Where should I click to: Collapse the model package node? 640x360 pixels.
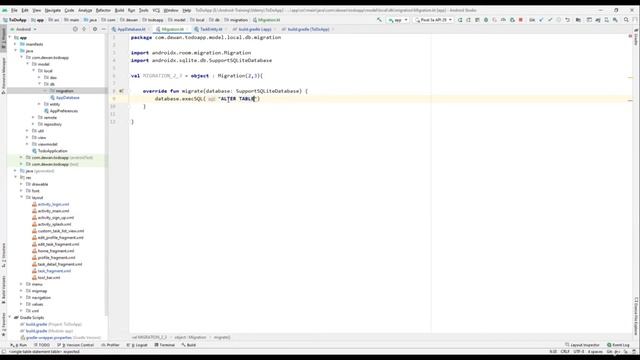[28, 64]
